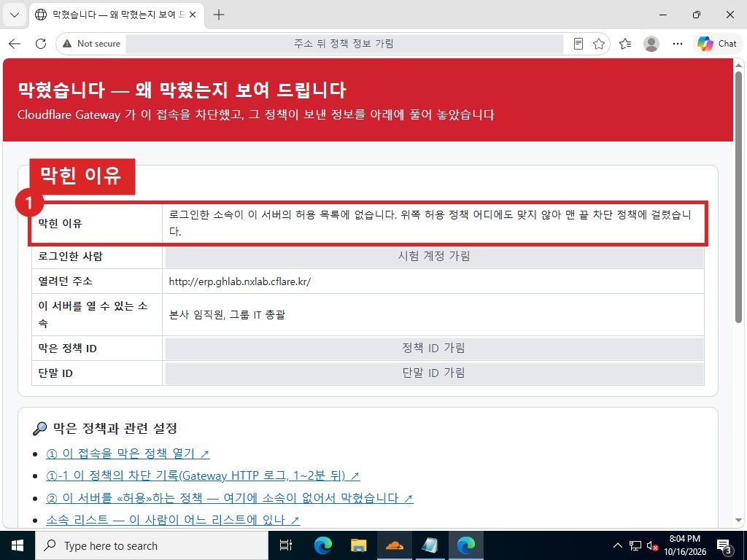
Task: Open the muted volume tray icon
Action: click(652, 545)
